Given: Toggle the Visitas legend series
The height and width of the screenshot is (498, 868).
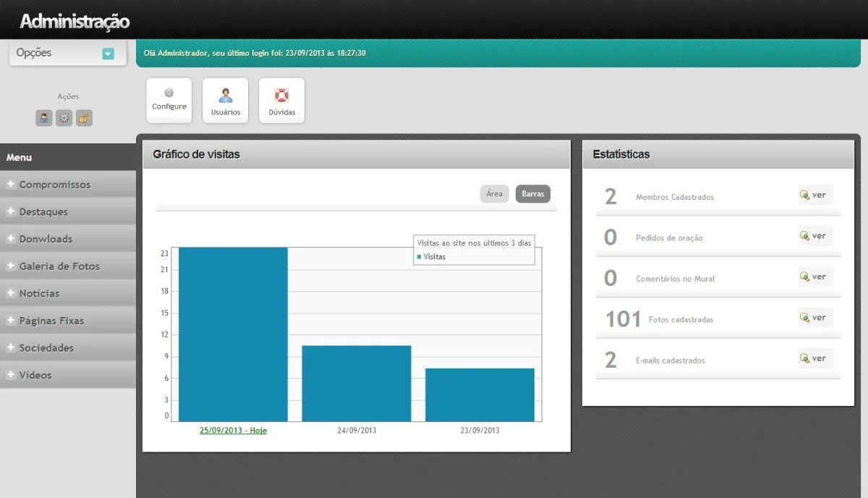Looking at the screenshot, I should (x=432, y=257).
